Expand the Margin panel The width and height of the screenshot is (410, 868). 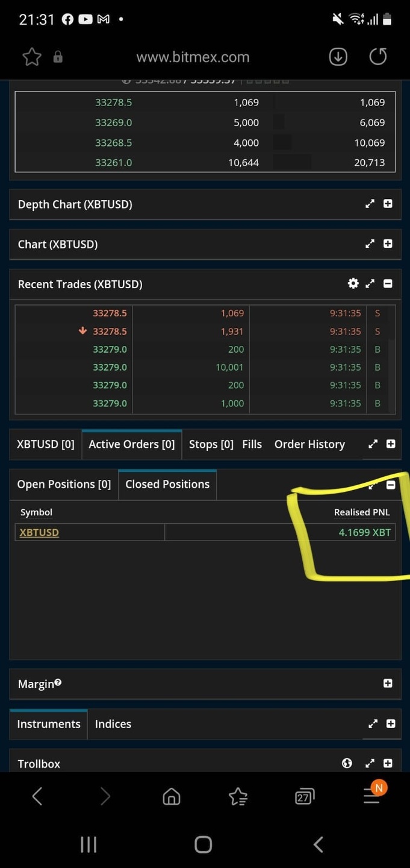[x=388, y=683]
